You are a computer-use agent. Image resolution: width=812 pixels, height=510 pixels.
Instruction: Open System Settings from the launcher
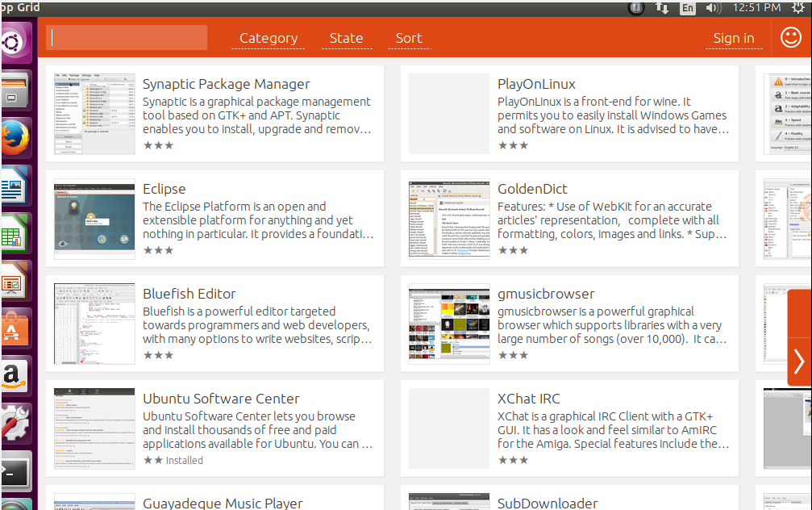15,424
